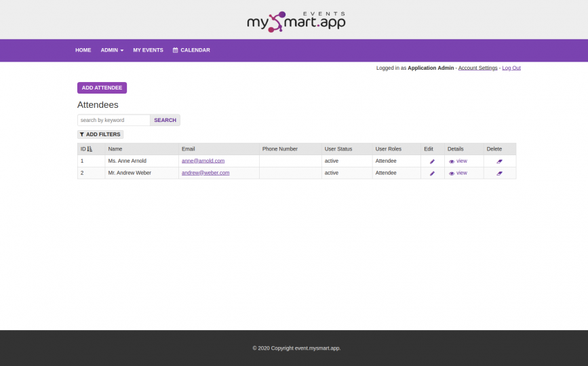Delete Mr. Andrew Weber using eraser icon
The width and height of the screenshot is (588, 366).
[x=499, y=174]
